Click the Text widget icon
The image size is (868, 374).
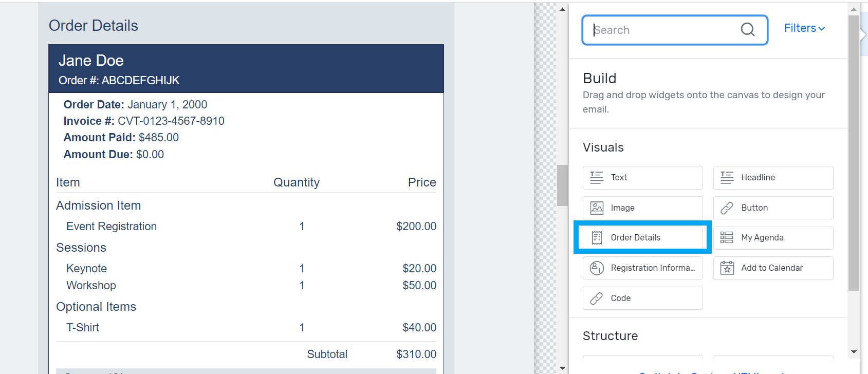coord(597,177)
